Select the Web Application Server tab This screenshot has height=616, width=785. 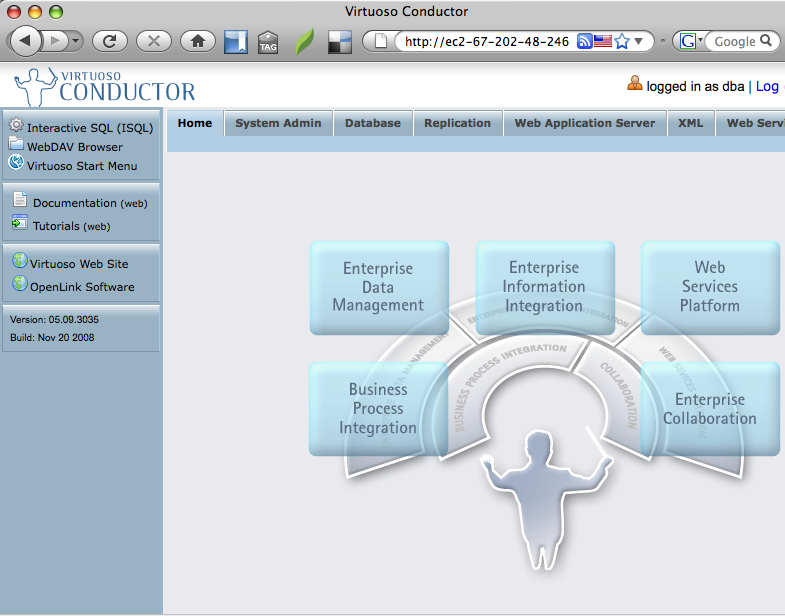[584, 123]
